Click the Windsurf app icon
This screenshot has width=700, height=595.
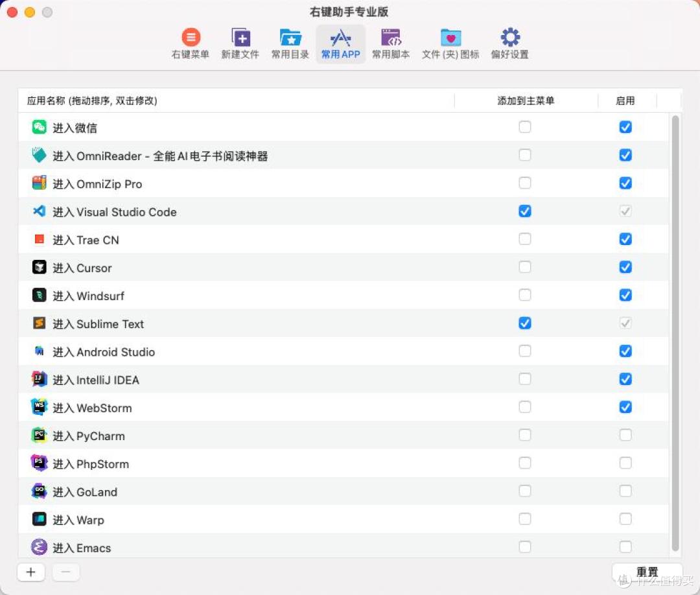40,295
